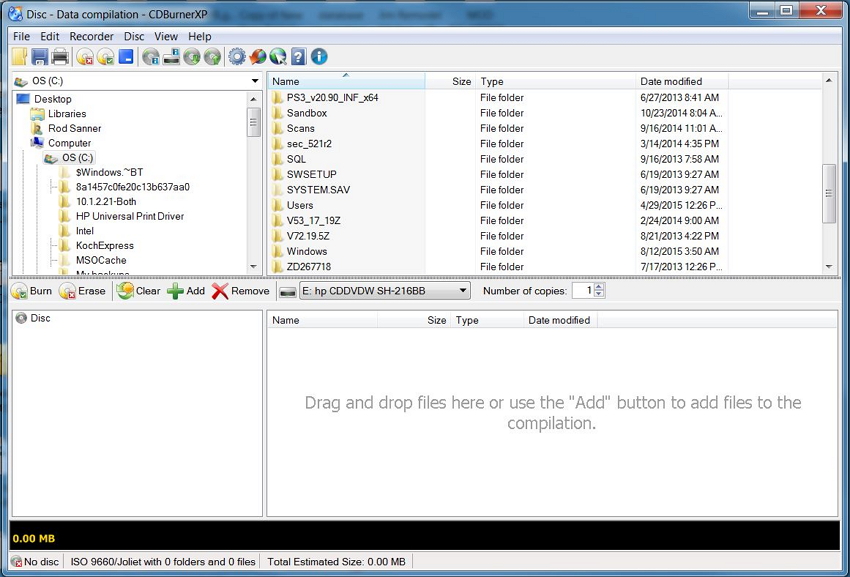The height and width of the screenshot is (577, 850).
Task: Click the burn disc icon in the top toolbar
Action: [106, 56]
